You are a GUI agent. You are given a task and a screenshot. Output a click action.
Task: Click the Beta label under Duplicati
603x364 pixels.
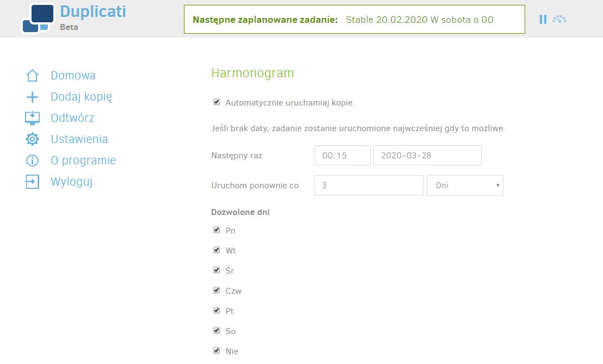click(69, 27)
